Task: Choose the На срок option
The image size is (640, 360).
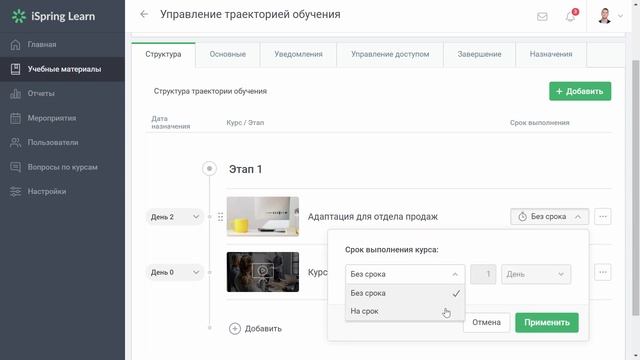Action: click(405, 311)
